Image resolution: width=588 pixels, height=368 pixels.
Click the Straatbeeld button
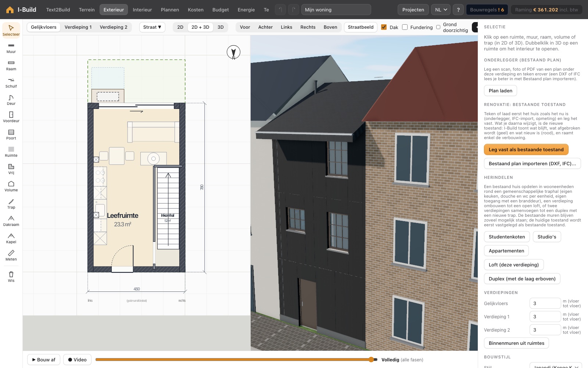pyautogui.click(x=361, y=27)
